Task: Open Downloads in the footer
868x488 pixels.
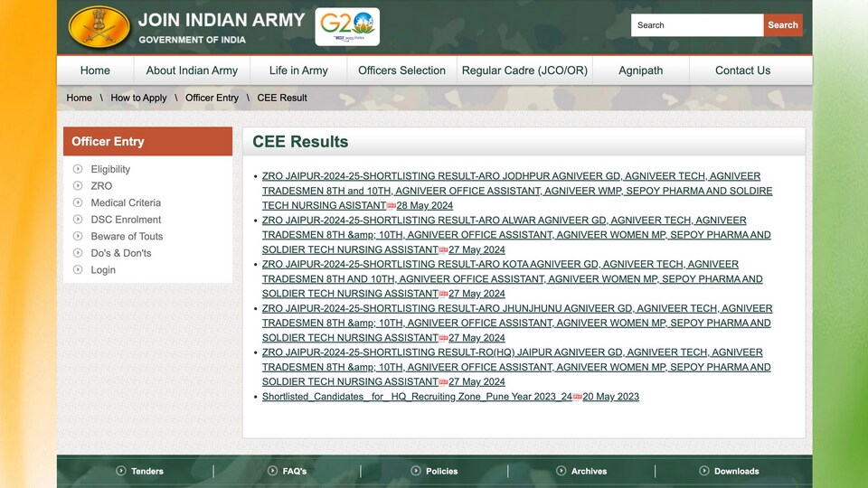Action: [736, 472]
